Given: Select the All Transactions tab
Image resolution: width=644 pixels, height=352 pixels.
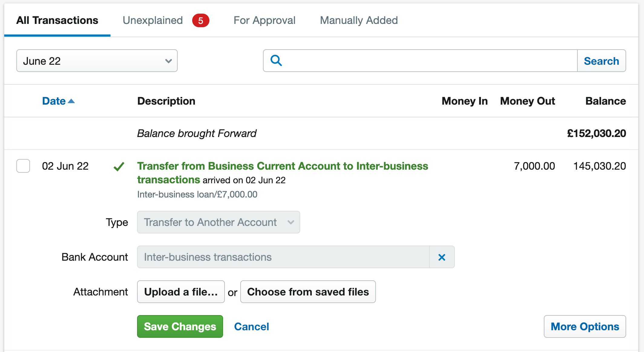Looking at the screenshot, I should pos(57,21).
